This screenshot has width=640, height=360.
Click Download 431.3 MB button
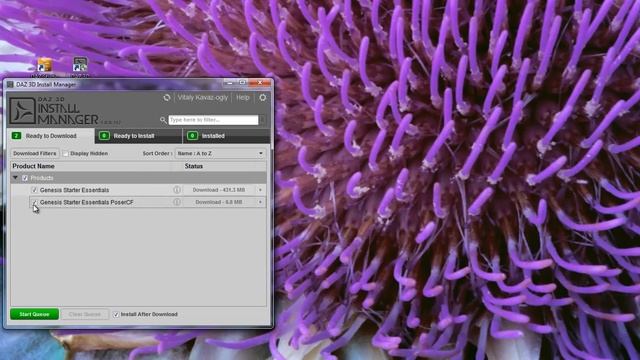tap(219, 190)
